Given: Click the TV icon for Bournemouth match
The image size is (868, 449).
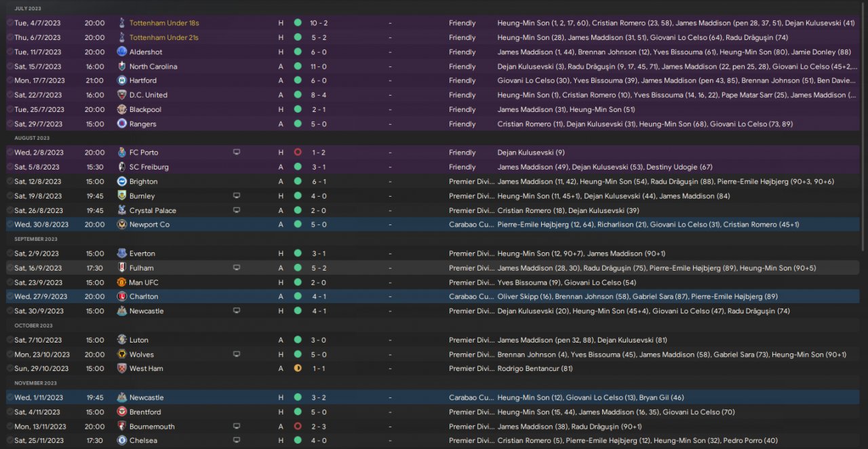Looking at the screenshot, I should [x=237, y=427].
